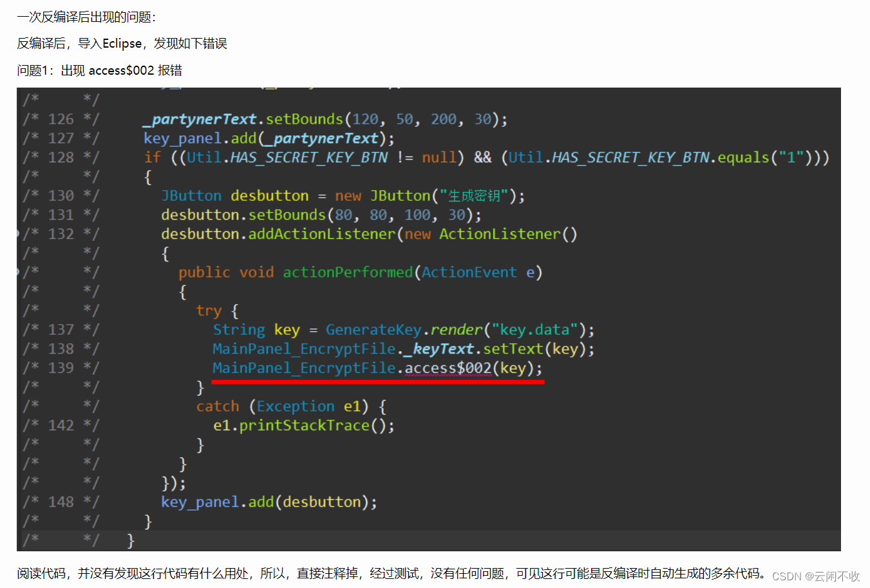Click the line '问题1:出现 access$002 报错'
The height and width of the screenshot is (588, 870).
click(x=99, y=70)
